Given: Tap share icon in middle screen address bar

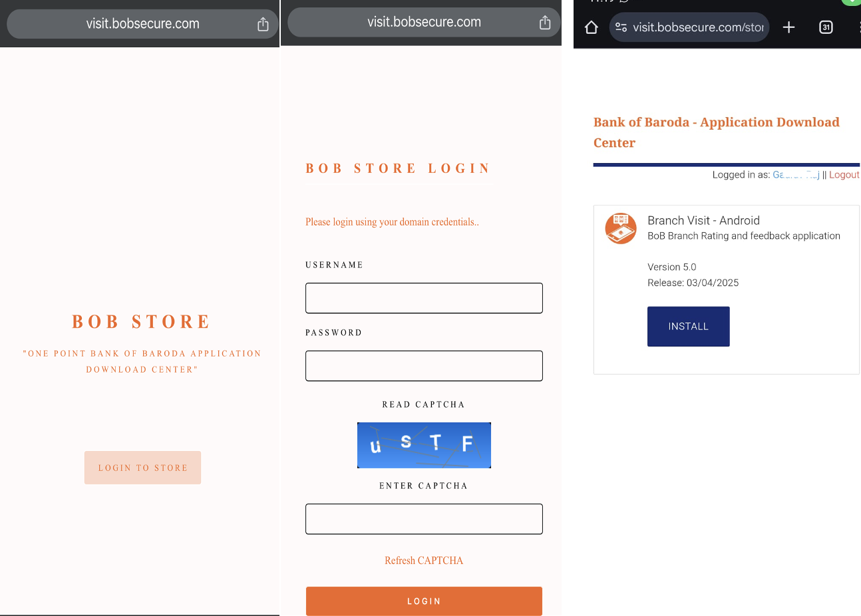Looking at the screenshot, I should [545, 23].
